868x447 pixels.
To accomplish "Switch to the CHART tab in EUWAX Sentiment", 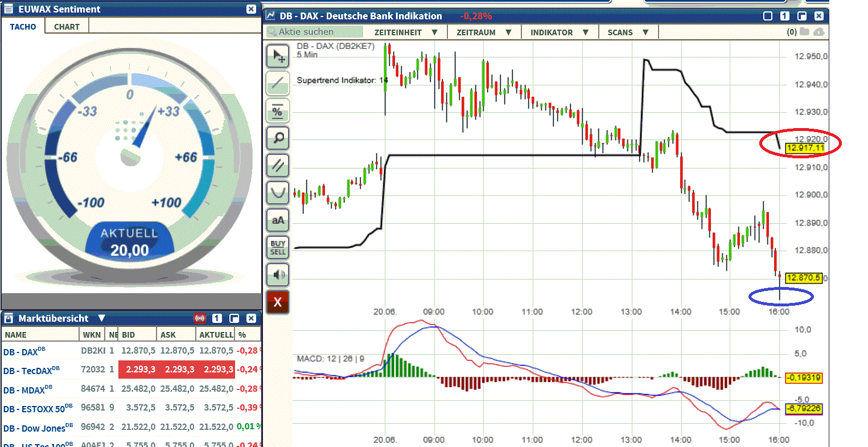I will (67, 27).
